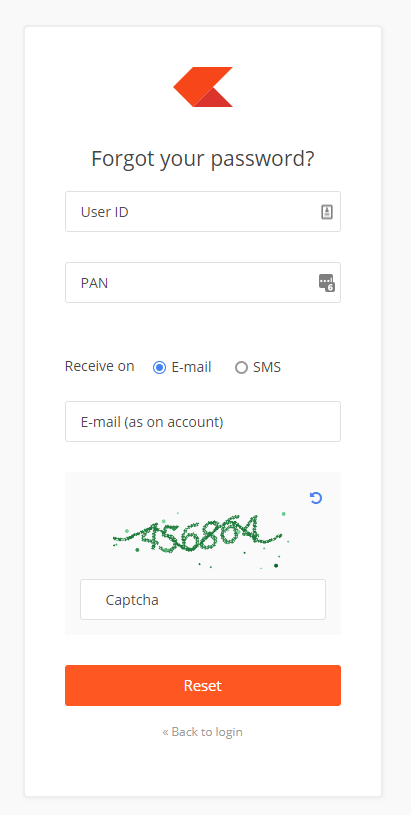
Task: Focus the User ID input field
Action: point(203,212)
